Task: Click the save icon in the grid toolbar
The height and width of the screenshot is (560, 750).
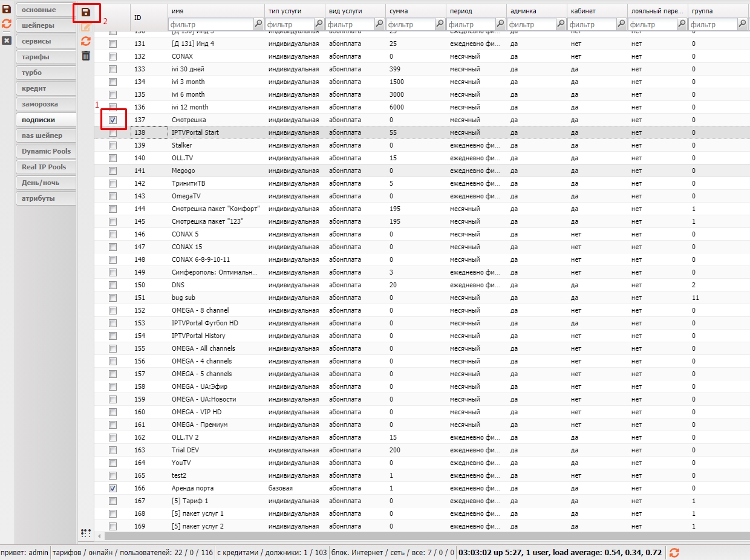Action: (x=86, y=13)
